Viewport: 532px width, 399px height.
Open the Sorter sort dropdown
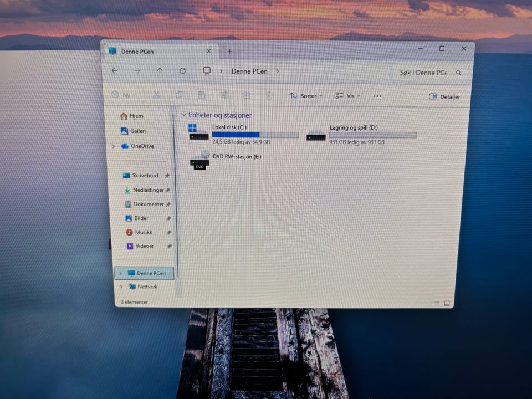point(306,96)
